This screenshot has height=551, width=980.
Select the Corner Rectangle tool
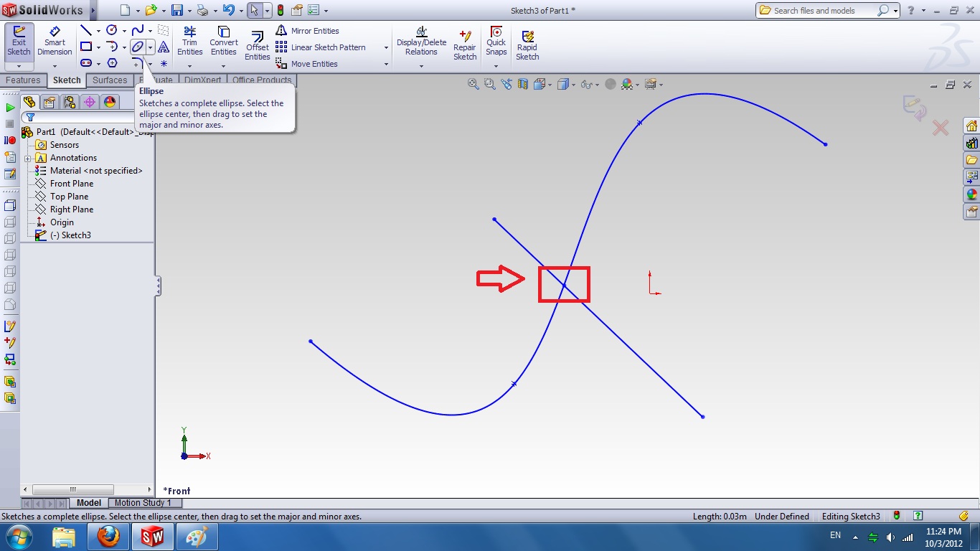85,47
